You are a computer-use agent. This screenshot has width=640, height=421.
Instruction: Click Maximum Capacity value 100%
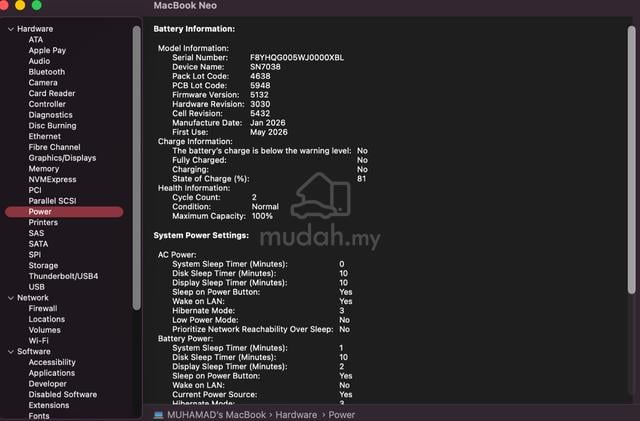[x=262, y=216]
